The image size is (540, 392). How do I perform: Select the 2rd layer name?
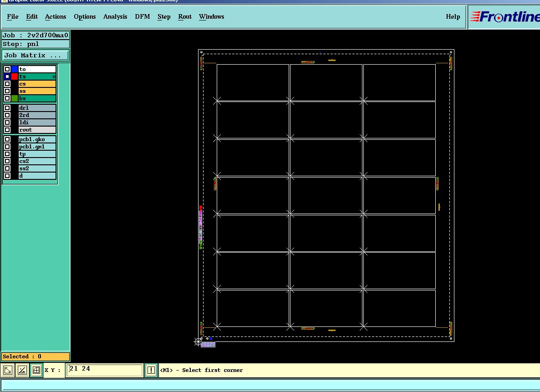(x=37, y=115)
